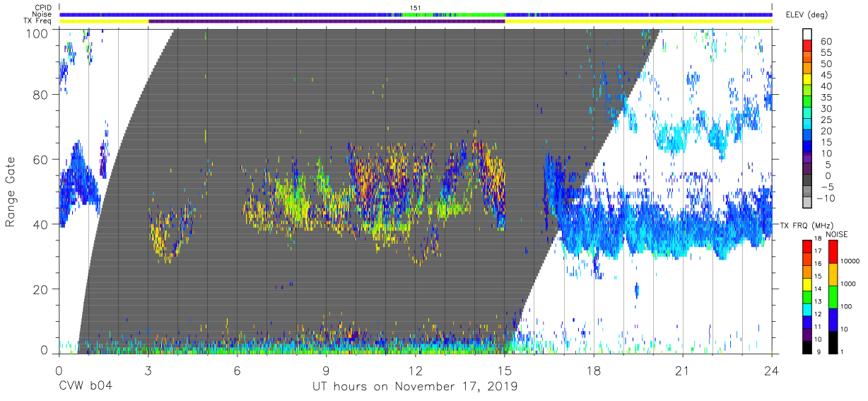Click the 'NOISE' legend title
Viewport: 868px width, 401px height.
point(835,234)
